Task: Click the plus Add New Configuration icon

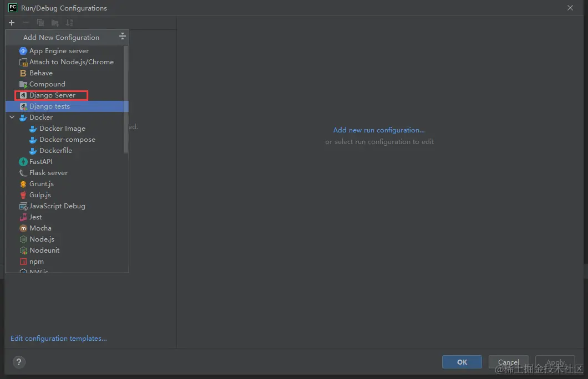Action: 12,23
